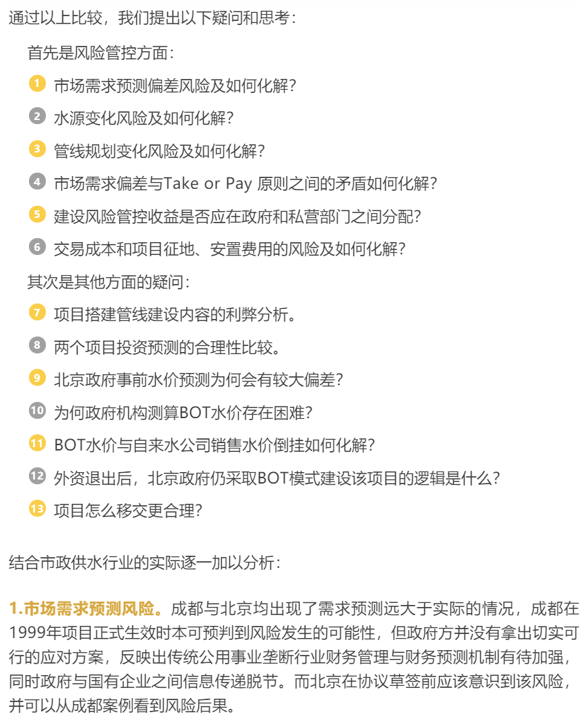Click the yellow number 5 bullet icon

[x=37, y=214]
